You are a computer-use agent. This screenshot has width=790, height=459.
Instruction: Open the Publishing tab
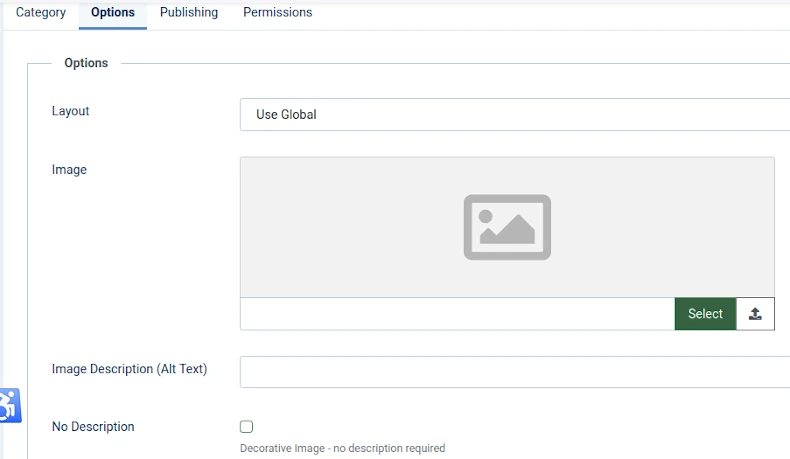189,13
